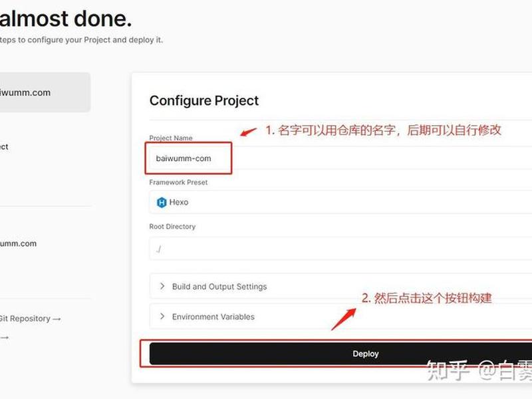Screen dimensions: 532x399
Task: Expand Environment Variables section
Action: (340, 317)
